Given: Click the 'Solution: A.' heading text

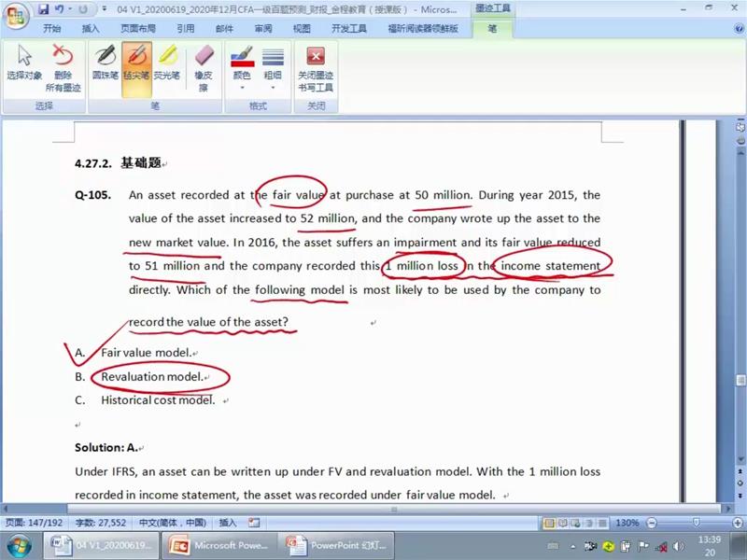Looking at the screenshot, I should pyautogui.click(x=106, y=448).
